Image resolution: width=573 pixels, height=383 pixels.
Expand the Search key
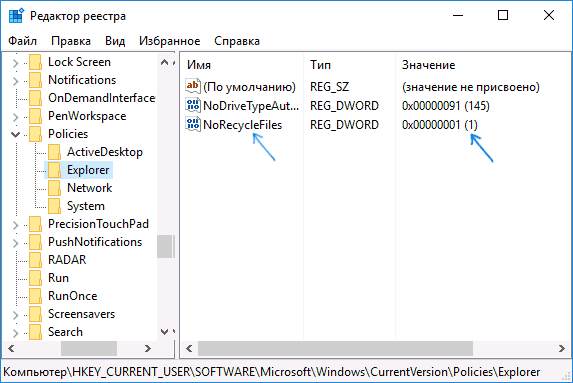(x=15, y=333)
